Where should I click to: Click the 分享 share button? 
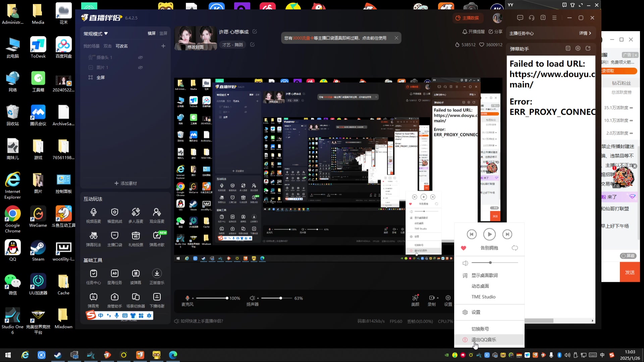(x=495, y=32)
